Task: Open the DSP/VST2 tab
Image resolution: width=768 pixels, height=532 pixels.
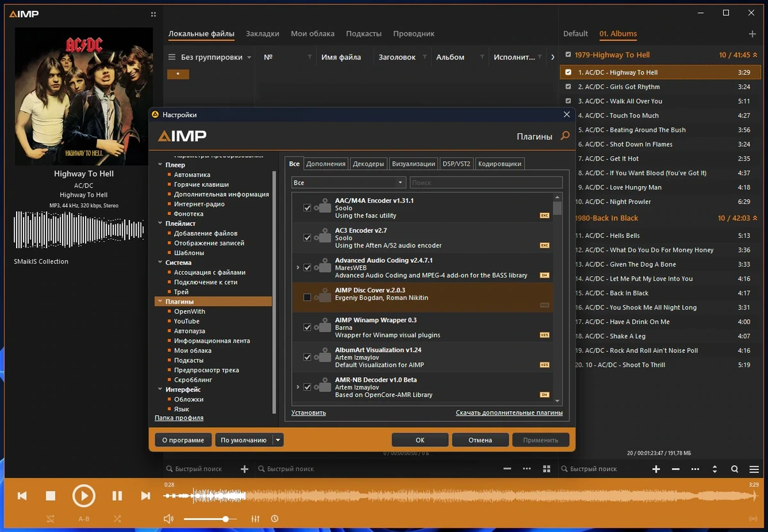Action: point(456,164)
